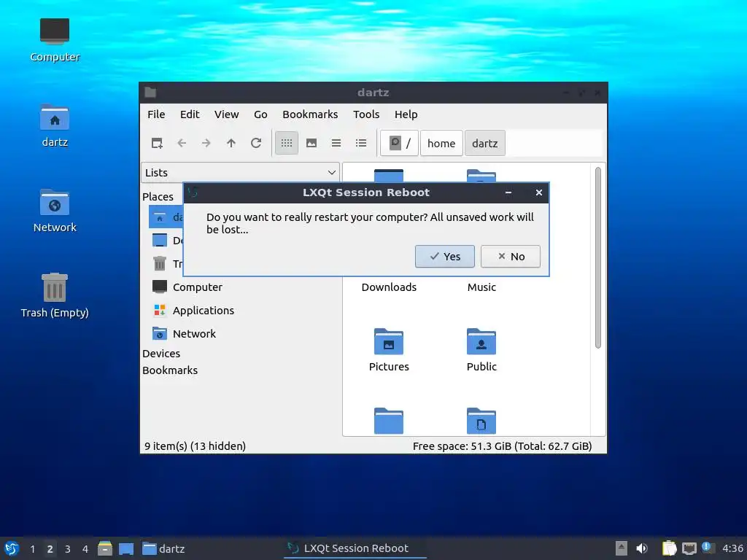Open the LXQt main menu button
Viewport: 747px width, 560px height.
[x=12, y=548]
